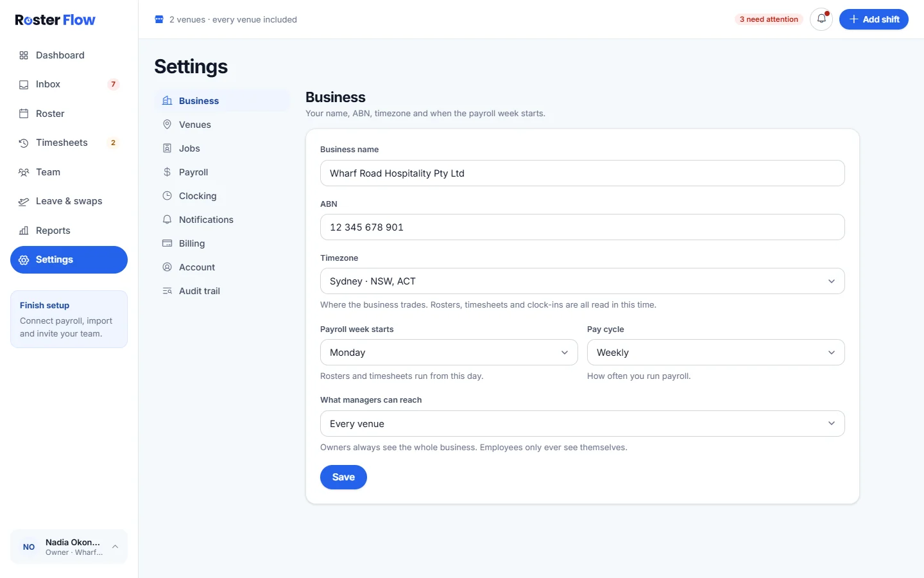This screenshot has width=924, height=578.
Task: Click the Jobs badge icon
Action: coord(167,148)
